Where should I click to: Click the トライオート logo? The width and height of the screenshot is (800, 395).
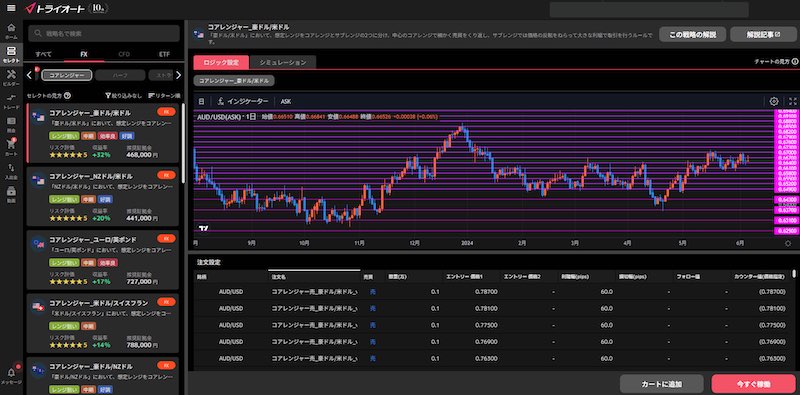coord(55,8)
